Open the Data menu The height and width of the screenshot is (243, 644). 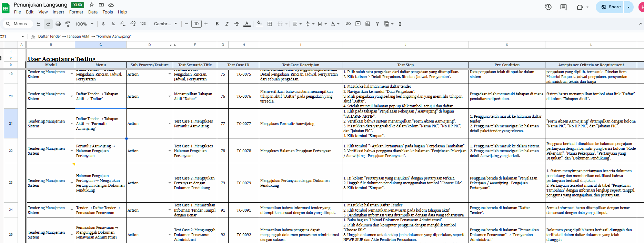[x=93, y=12]
